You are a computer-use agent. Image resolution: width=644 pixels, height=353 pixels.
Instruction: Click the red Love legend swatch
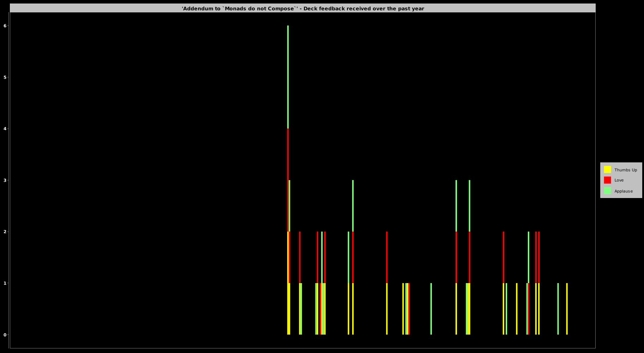[607, 180]
